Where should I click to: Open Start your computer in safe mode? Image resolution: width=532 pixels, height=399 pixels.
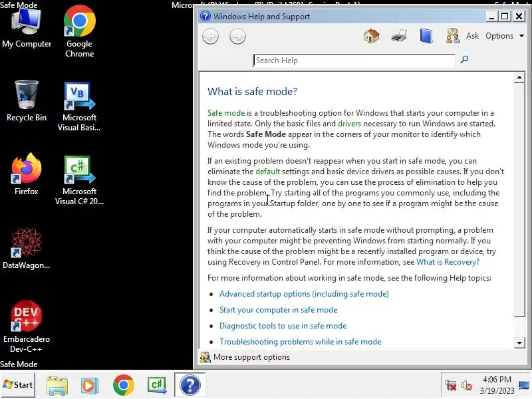[278, 310]
